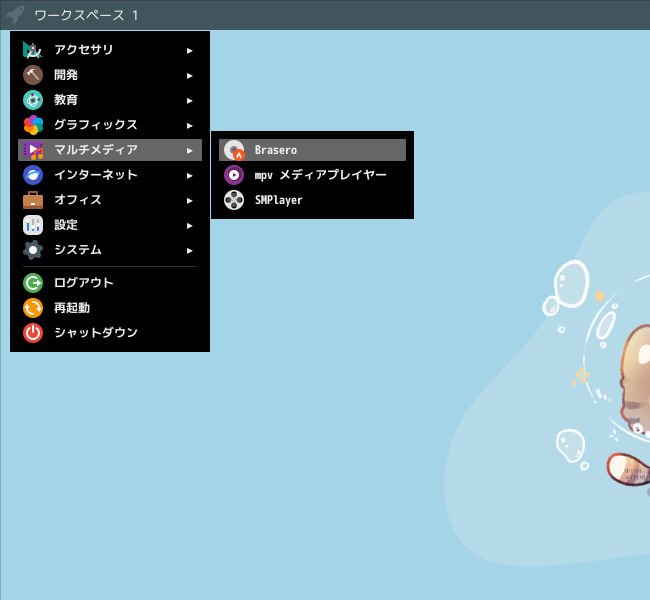The height and width of the screenshot is (600, 650).
Task: Expand the 開発 submenu arrow
Action: tap(189, 75)
